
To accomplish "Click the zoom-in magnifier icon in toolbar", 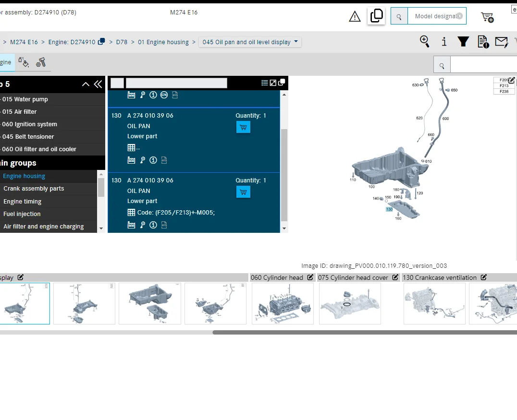I will 424,42.
